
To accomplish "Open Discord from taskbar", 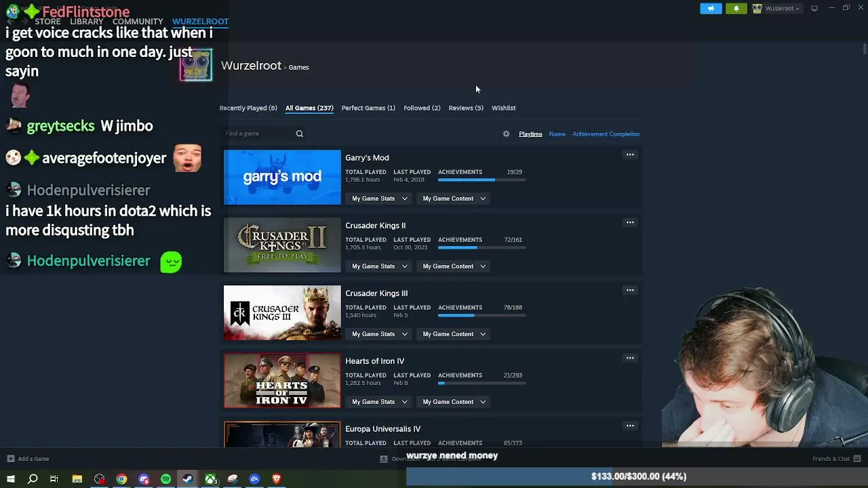I will click(x=144, y=479).
